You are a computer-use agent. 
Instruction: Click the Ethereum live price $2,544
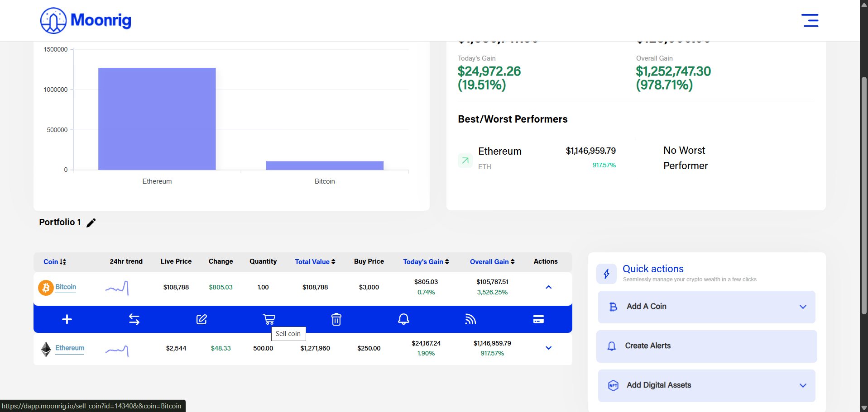[x=176, y=348]
